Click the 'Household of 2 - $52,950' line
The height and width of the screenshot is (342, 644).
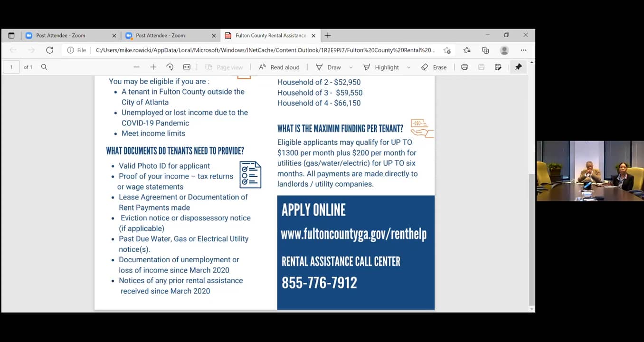[x=319, y=82]
